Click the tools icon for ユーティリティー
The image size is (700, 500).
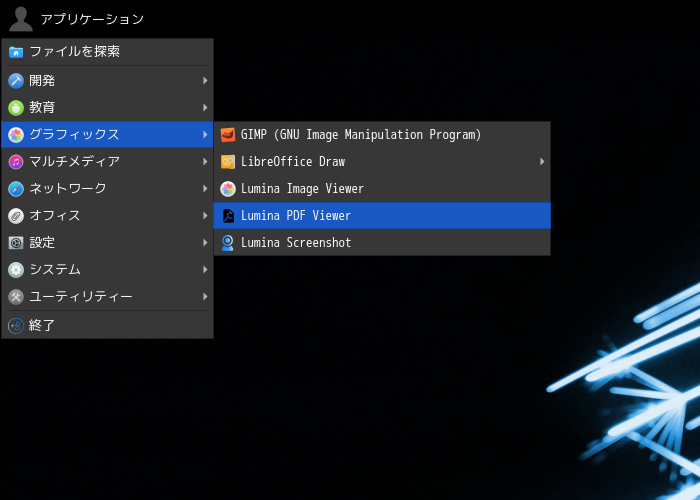click(x=16, y=297)
